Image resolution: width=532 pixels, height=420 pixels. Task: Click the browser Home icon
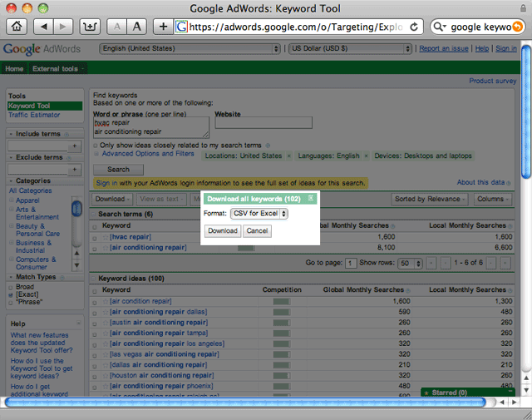[17, 27]
